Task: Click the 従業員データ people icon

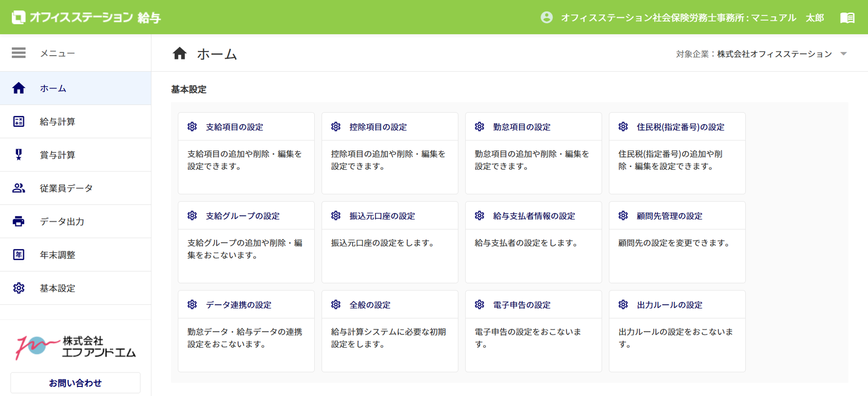Action: (x=19, y=188)
